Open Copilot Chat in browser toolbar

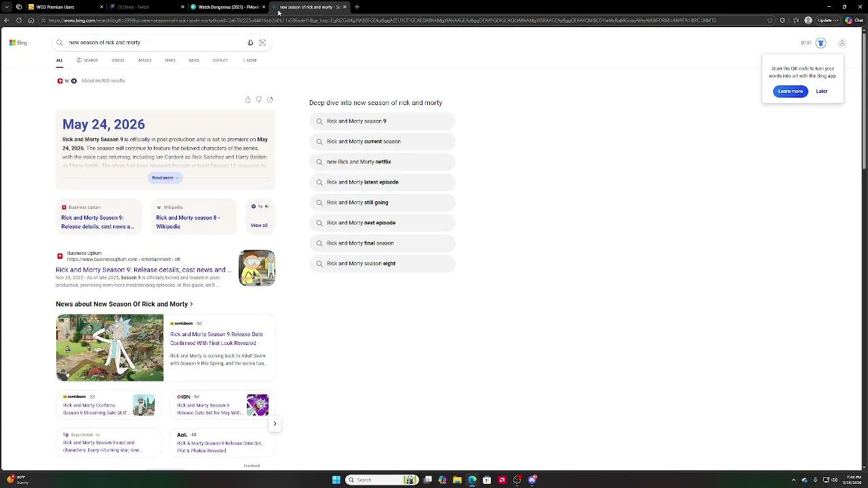point(853,20)
